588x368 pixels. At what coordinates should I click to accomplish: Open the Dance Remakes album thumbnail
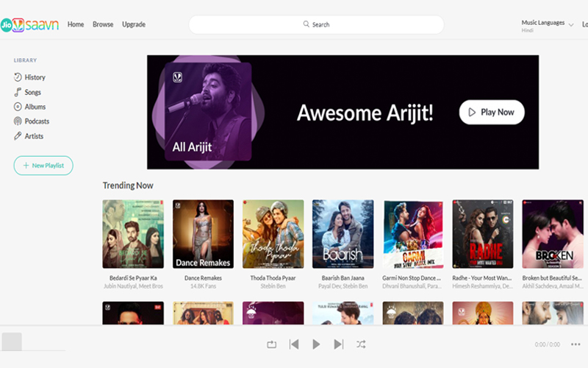click(x=203, y=234)
